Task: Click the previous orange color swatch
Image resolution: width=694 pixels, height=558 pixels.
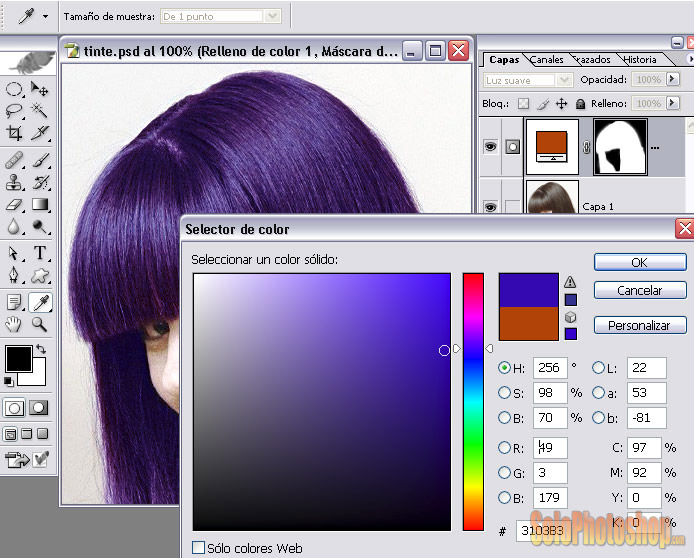Action: pyautogui.click(x=528, y=323)
